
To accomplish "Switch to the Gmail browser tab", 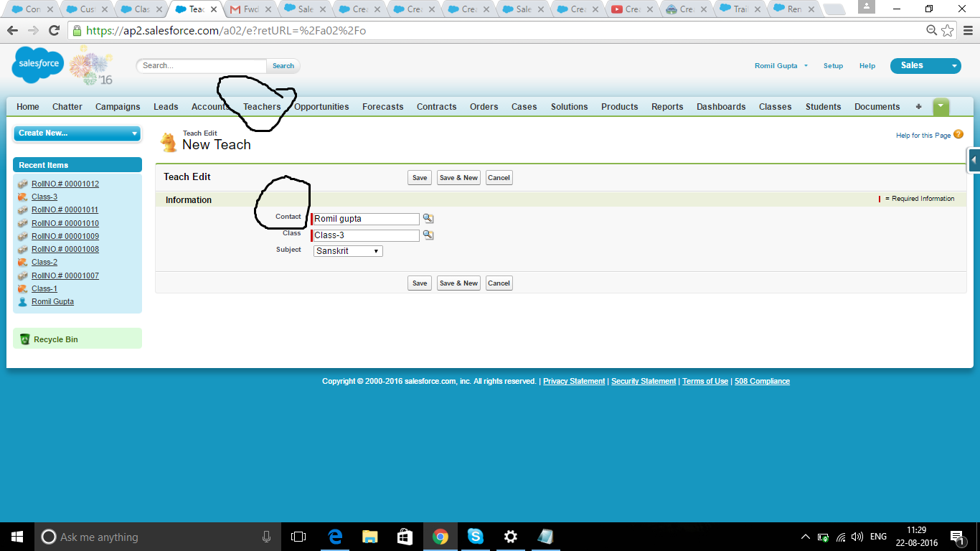I will [x=249, y=9].
